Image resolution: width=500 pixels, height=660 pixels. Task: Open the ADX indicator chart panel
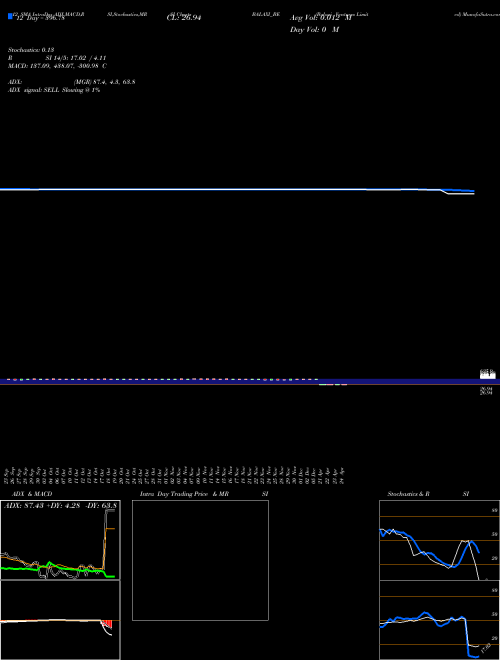pos(60,540)
